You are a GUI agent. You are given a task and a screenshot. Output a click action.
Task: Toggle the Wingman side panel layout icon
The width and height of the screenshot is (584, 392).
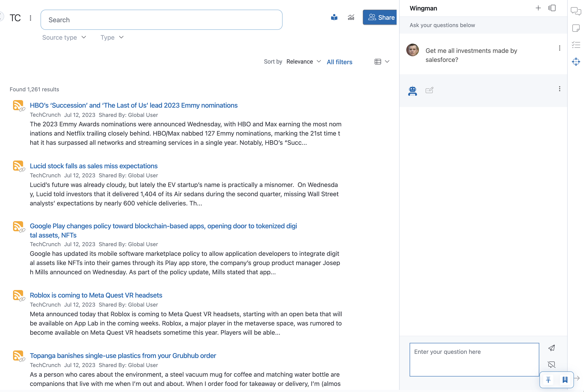point(552,8)
